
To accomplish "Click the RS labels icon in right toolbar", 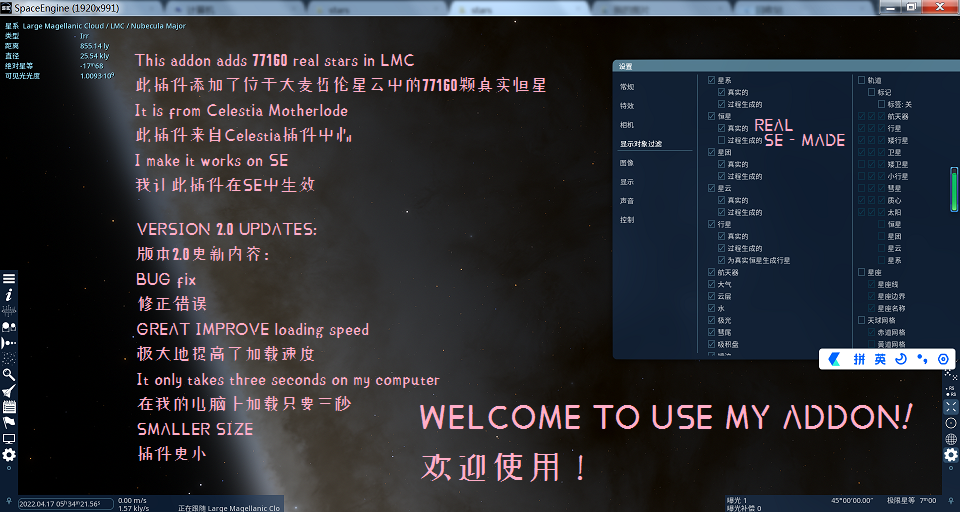I will click(x=950, y=390).
